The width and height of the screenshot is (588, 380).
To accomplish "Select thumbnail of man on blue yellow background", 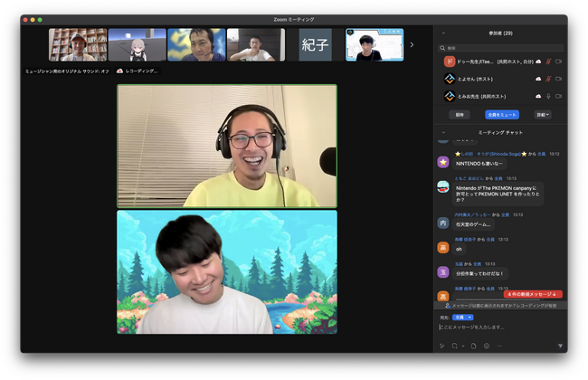I will pos(196,44).
